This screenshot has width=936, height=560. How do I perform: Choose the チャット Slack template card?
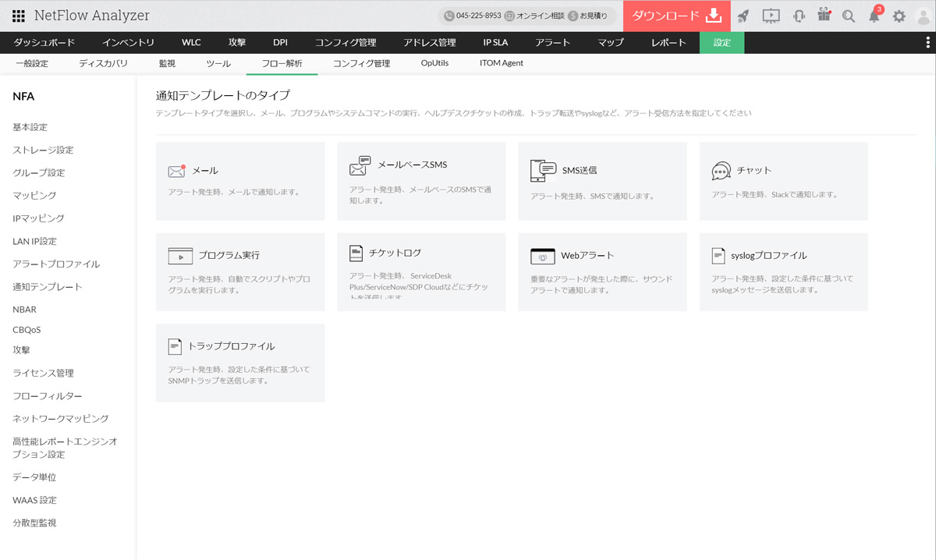pyautogui.click(x=783, y=181)
